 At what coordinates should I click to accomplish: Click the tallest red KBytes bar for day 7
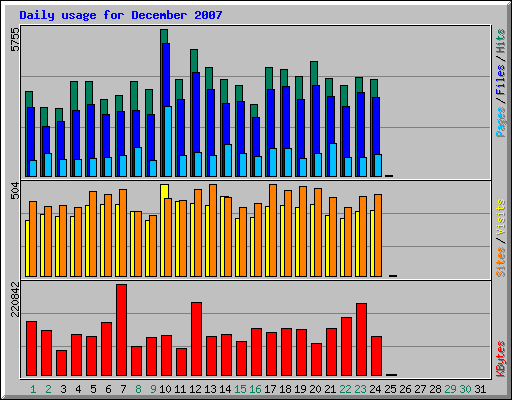click(121, 330)
